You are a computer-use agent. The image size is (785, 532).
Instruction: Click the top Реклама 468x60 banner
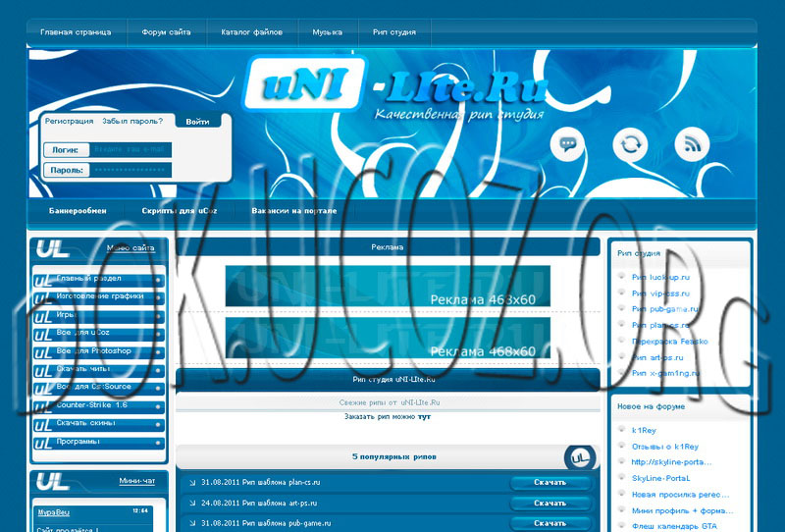click(388, 286)
